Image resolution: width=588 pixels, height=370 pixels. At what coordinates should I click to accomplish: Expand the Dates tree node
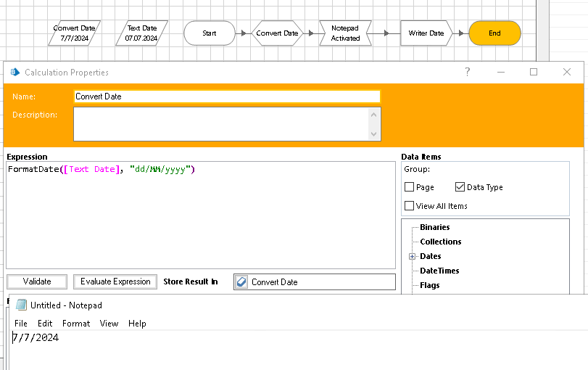click(412, 256)
